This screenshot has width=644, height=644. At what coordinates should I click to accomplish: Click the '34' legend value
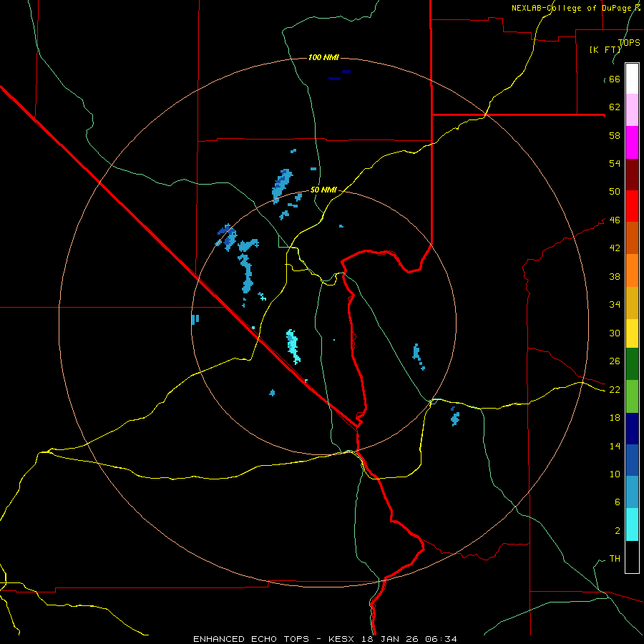point(615,304)
